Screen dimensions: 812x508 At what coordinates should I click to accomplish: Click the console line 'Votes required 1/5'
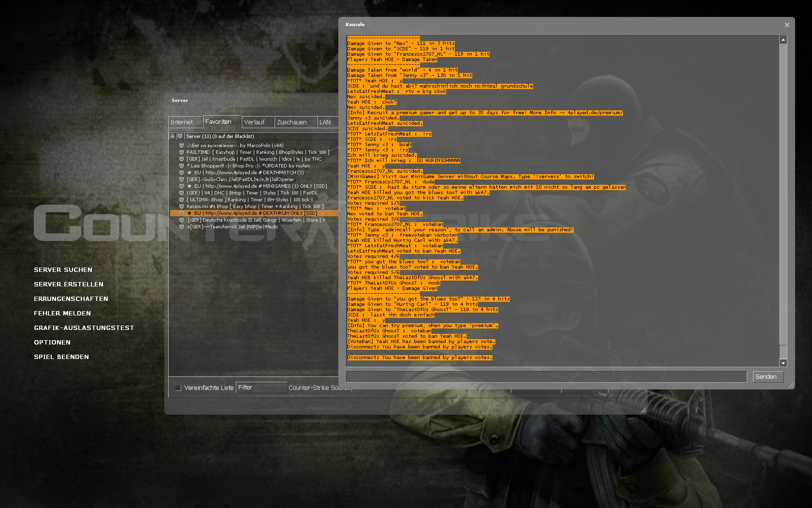click(374, 203)
